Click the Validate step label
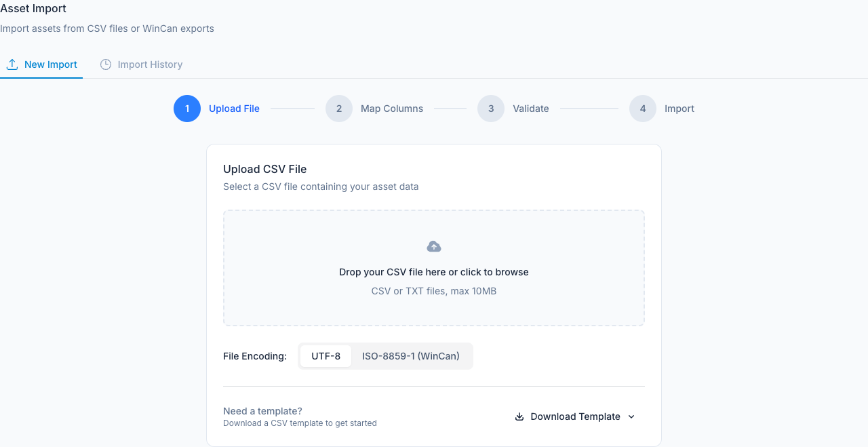 coord(531,109)
